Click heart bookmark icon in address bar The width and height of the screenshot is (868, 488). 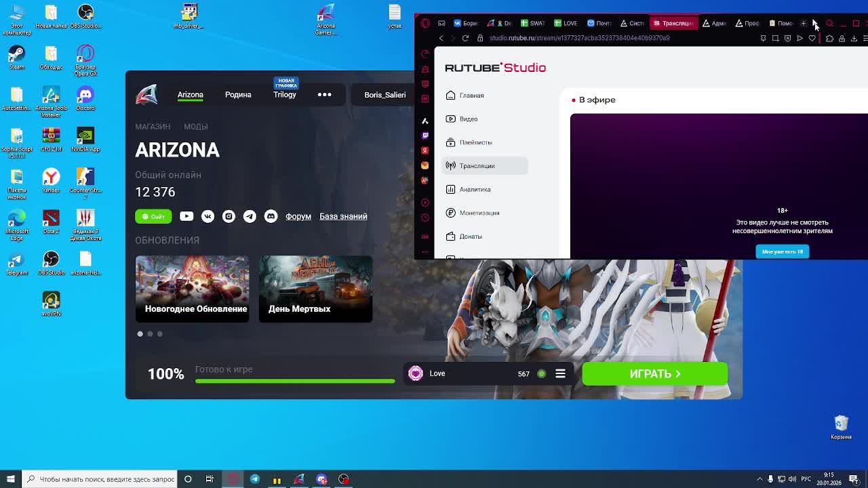click(x=812, y=39)
